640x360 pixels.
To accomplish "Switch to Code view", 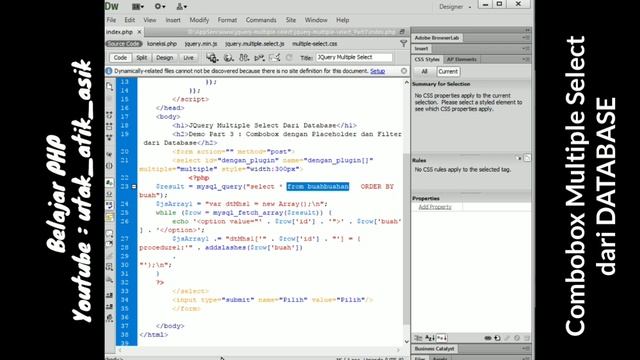I will (120, 58).
